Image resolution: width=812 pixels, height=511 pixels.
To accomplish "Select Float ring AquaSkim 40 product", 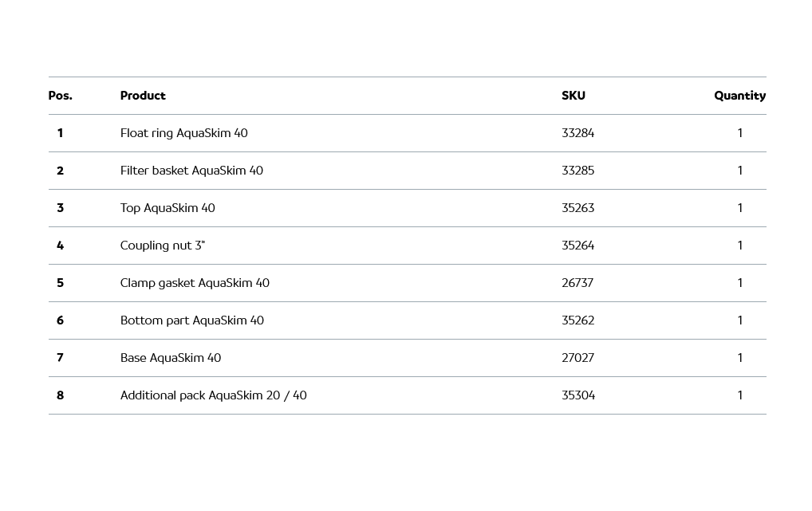I will (x=183, y=133).
